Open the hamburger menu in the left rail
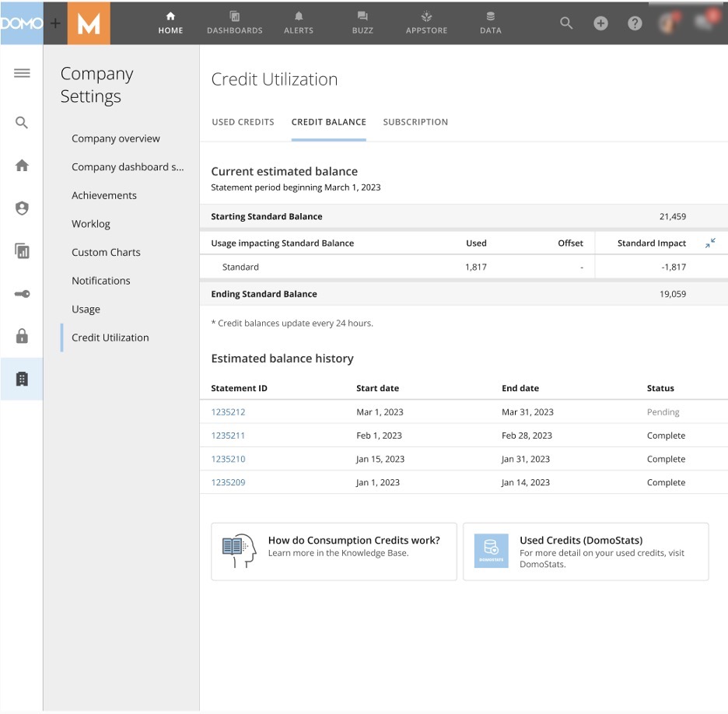 click(22, 73)
